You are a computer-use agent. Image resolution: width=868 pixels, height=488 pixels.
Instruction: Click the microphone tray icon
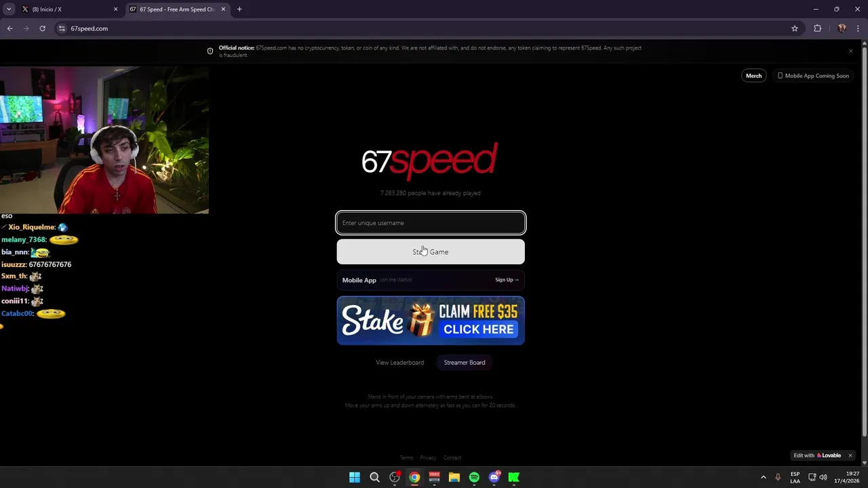pyautogui.click(x=778, y=477)
